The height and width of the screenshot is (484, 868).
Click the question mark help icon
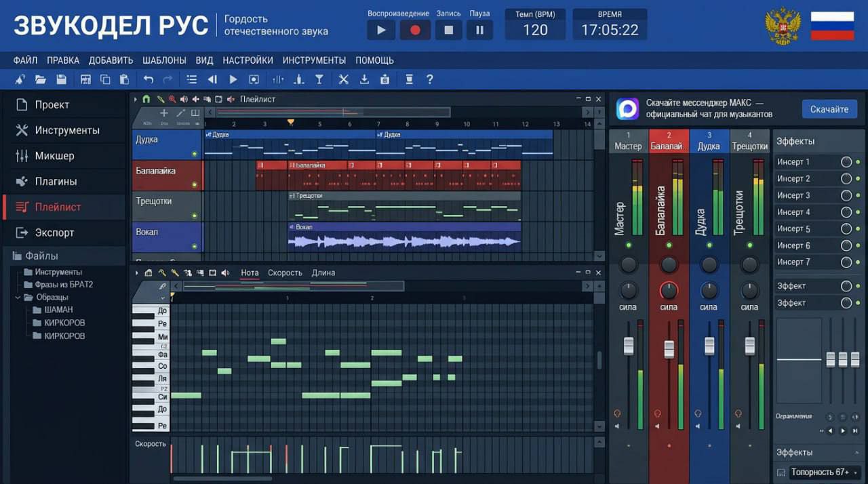[429, 79]
